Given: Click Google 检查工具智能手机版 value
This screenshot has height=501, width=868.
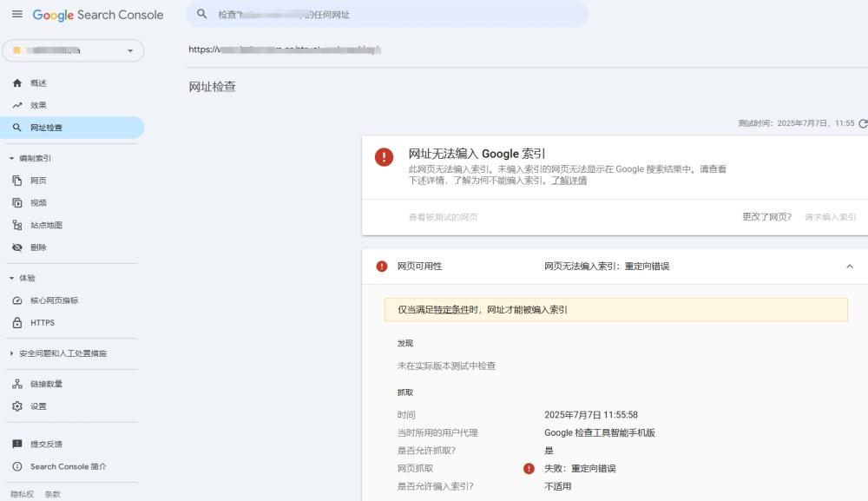Looking at the screenshot, I should pyautogui.click(x=600, y=433).
